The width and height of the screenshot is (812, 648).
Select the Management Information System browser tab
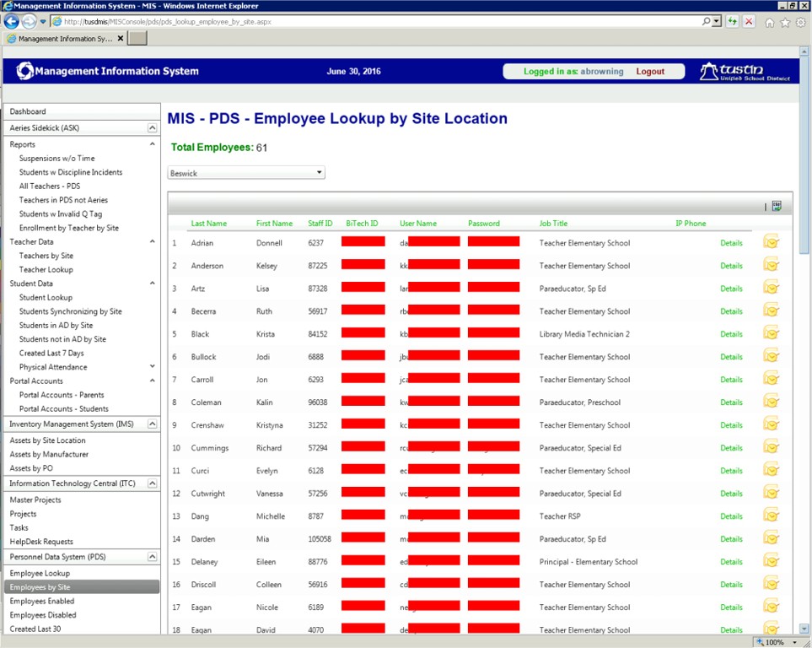coord(65,38)
